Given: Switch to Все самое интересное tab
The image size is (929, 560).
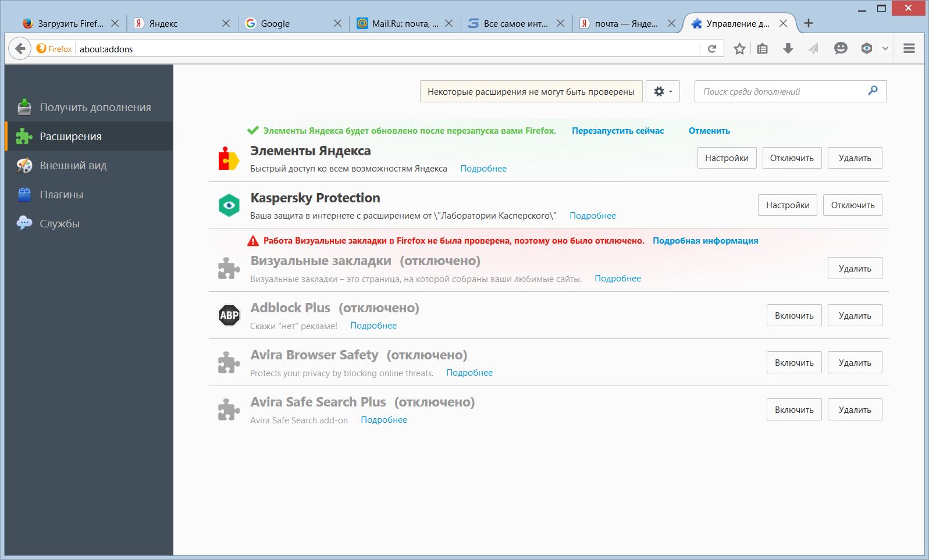Looking at the screenshot, I should (x=516, y=23).
